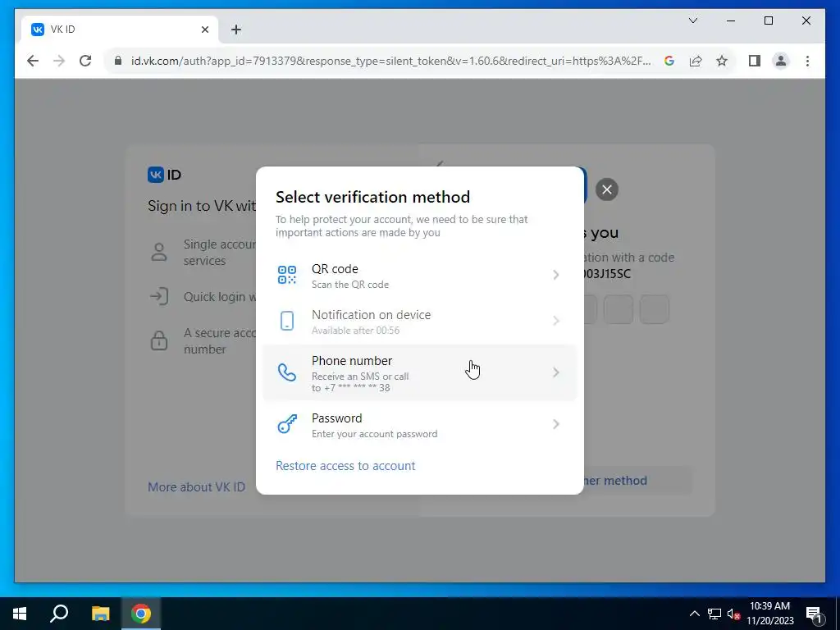The height and width of the screenshot is (630, 840).
Task: Open Restore access to account link
Action: (345, 466)
